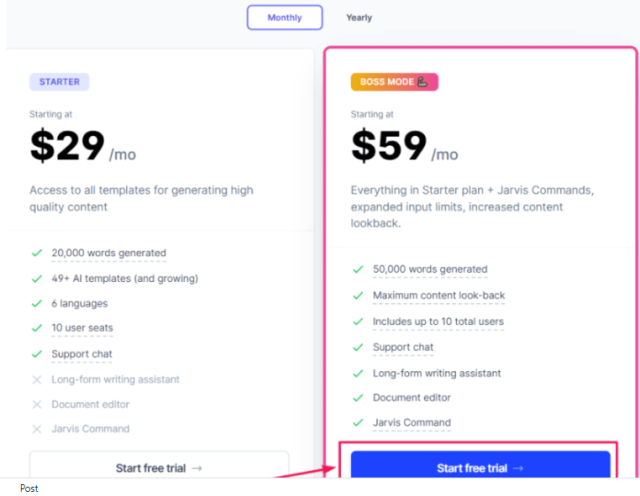Click 50,000 words generated link

tap(430, 269)
